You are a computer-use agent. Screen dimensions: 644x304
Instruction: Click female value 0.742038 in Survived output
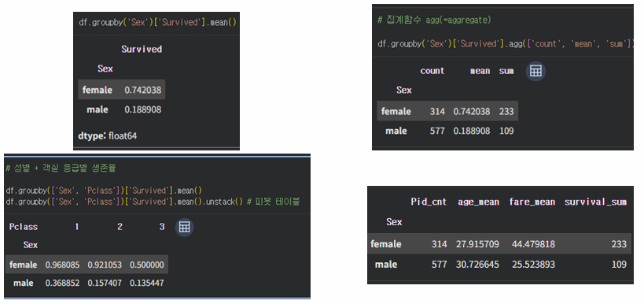point(142,90)
